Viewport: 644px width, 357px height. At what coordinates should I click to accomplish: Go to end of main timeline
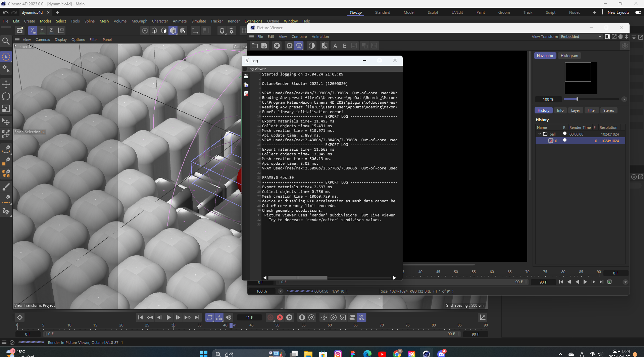click(197, 317)
